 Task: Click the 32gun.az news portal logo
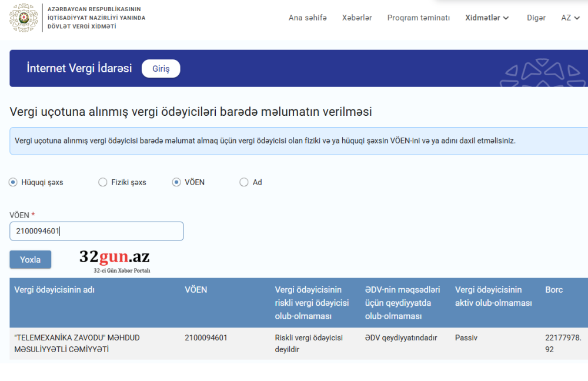(116, 258)
